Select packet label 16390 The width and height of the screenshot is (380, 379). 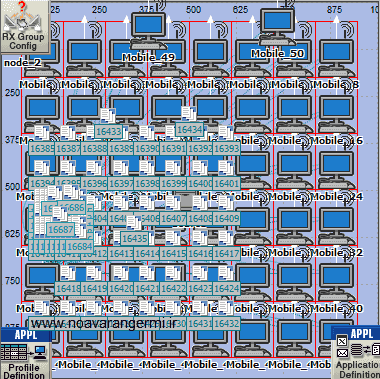[147, 148]
